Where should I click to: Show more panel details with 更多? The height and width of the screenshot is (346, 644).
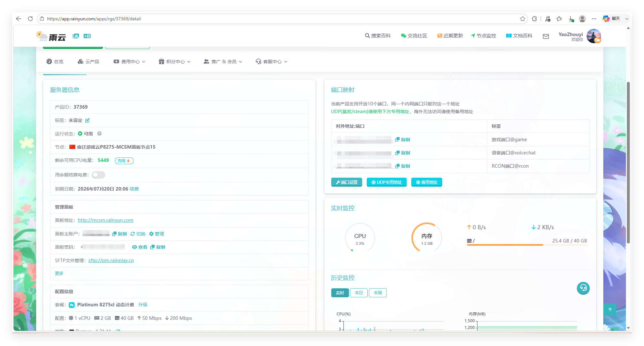click(59, 273)
